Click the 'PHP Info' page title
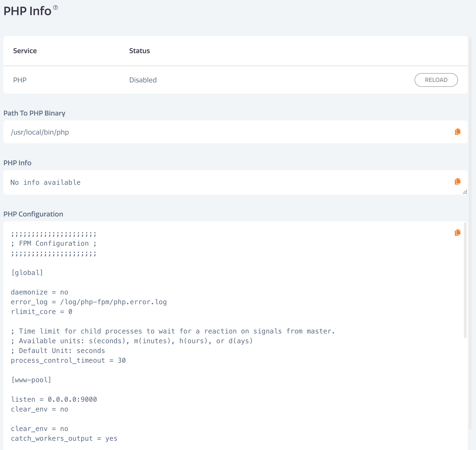The height and width of the screenshot is (450, 476). click(x=27, y=11)
